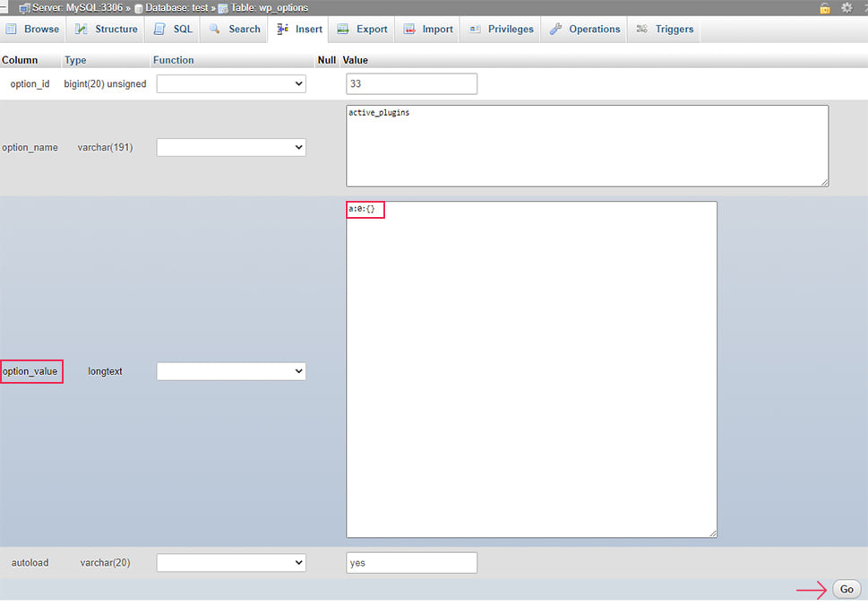Click the option_value column name

click(x=30, y=371)
